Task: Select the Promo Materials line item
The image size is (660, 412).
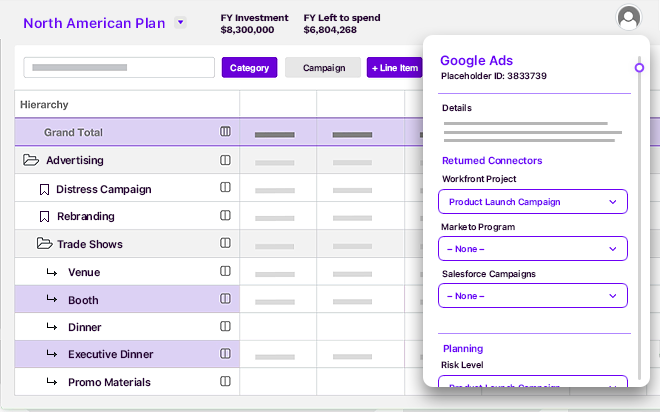Action: (x=127, y=382)
